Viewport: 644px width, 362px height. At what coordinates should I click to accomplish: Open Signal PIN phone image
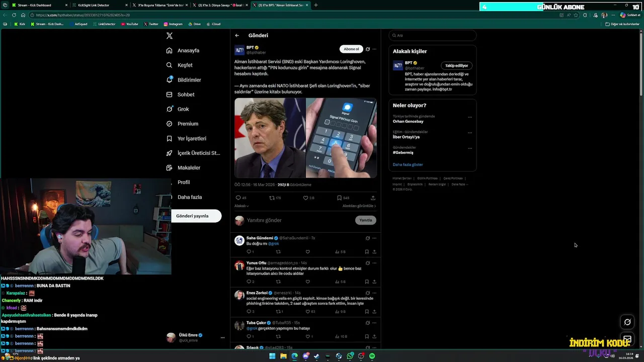tap(342, 138)
